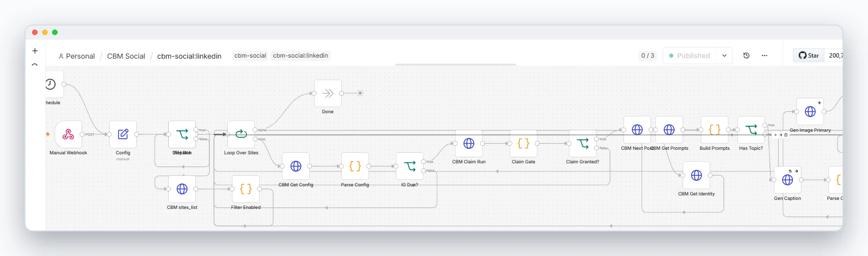Select the CBM Get Prompts node
This screenshot has width=868, height=256.
pyautogui.click(x=669, y=130)
